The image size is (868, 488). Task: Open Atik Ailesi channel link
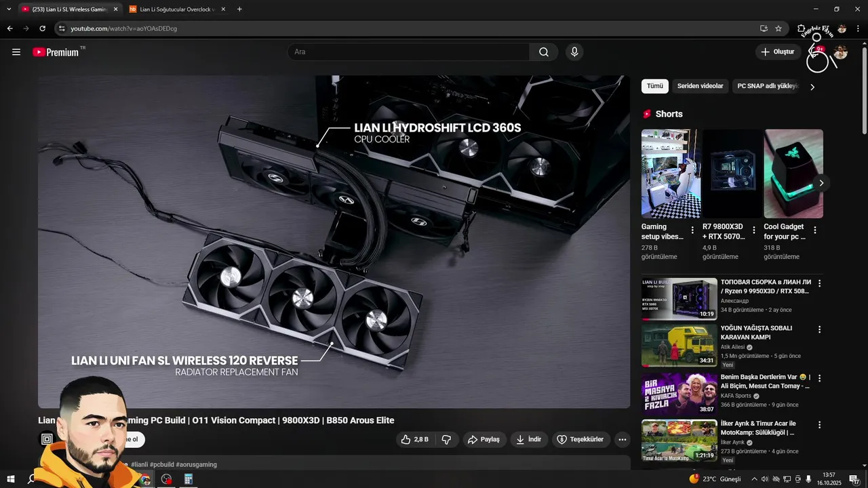[x=732, y=347]
